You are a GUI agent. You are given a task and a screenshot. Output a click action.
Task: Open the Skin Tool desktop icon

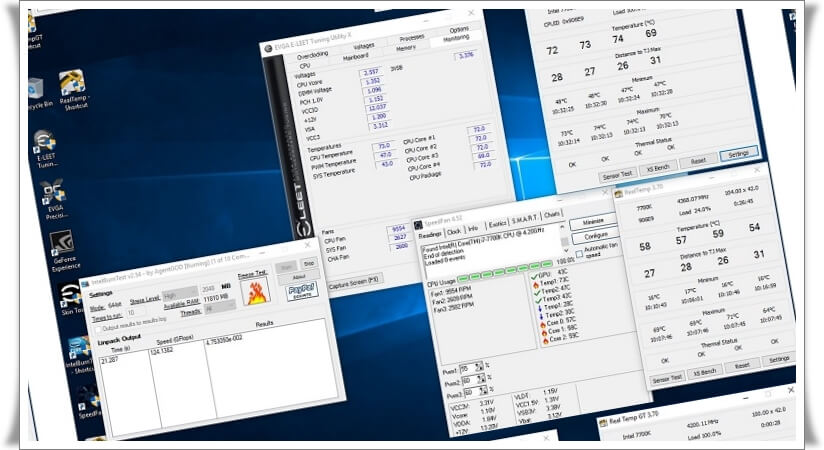pos(70,299)
